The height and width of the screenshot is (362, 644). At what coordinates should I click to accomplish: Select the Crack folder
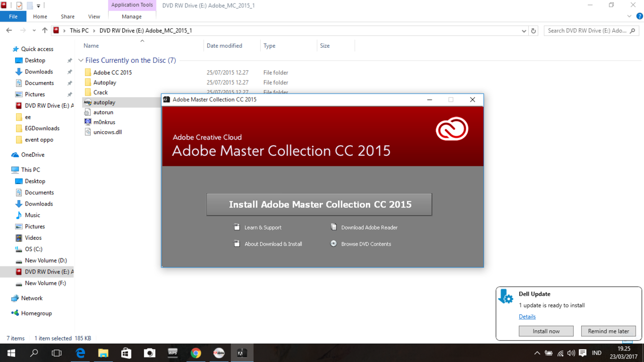point(101,93)
